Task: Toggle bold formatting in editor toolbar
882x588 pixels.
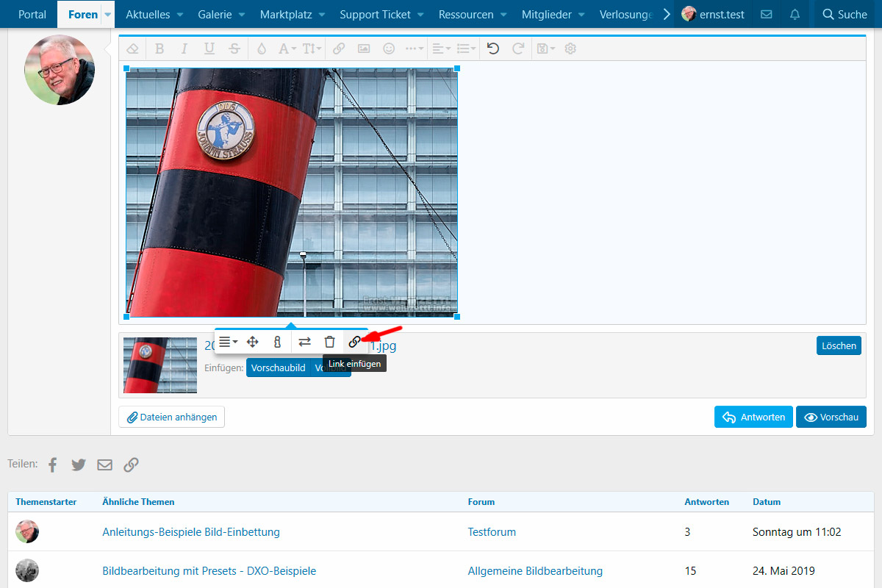Action: 159,49
